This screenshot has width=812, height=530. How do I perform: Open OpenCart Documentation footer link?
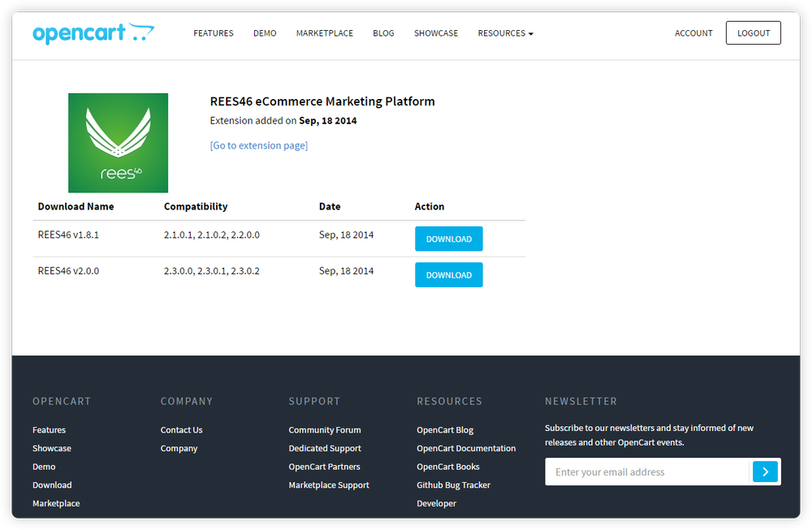466,448
